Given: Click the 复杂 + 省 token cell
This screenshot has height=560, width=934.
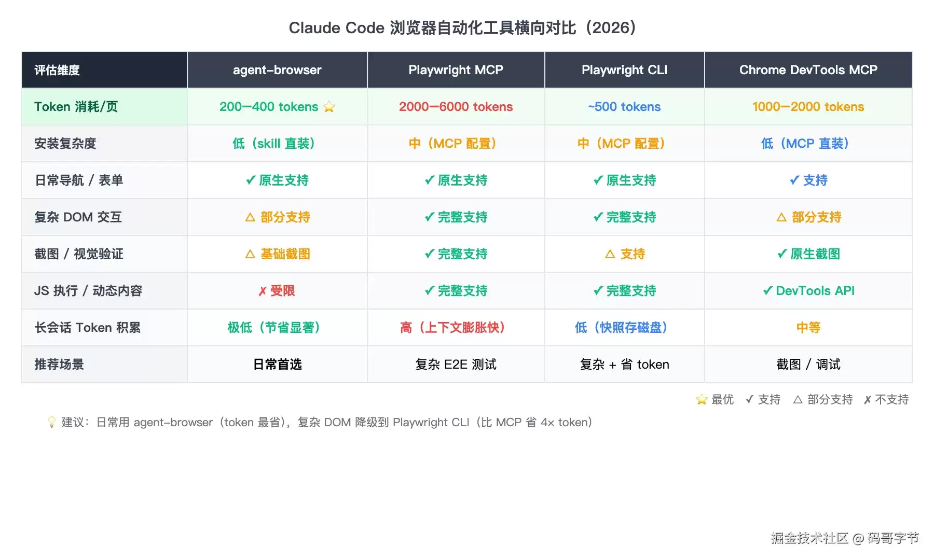Looking at the screenshot, I should click(624, 365).
